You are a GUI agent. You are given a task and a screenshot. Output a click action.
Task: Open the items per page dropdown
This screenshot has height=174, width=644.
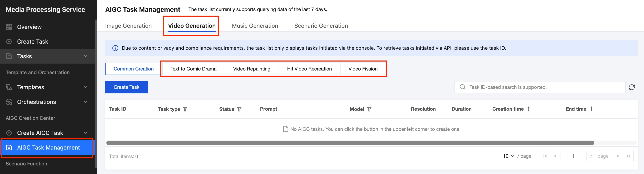[508, 156]
